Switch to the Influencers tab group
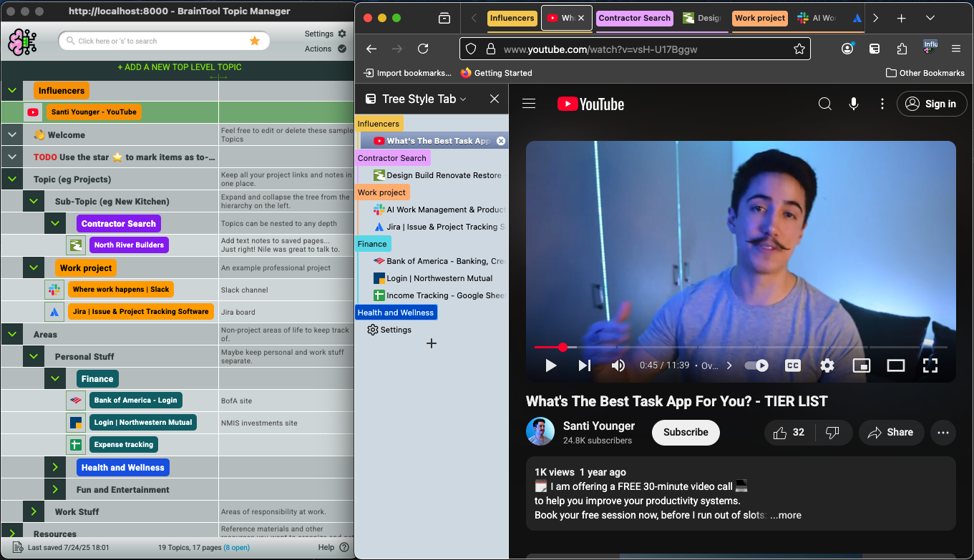This screenshot has height=560, width=974. coord(512,18)
